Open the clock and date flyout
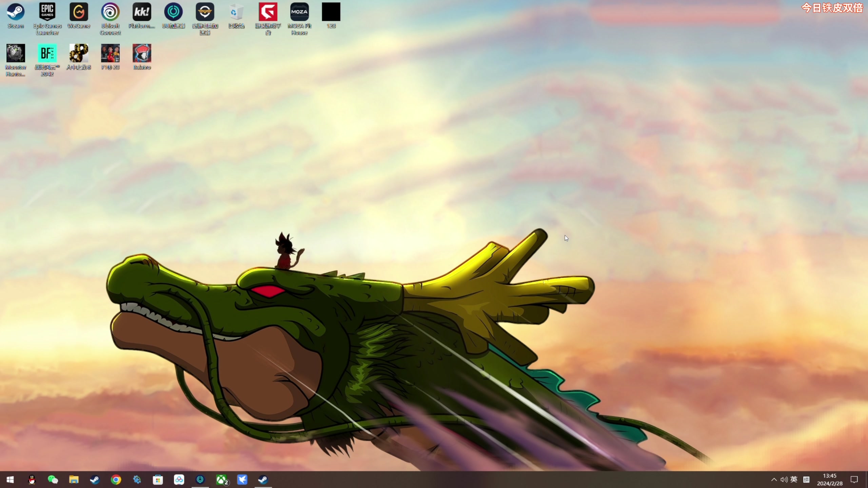868x488 pixels. pos(829,480)
